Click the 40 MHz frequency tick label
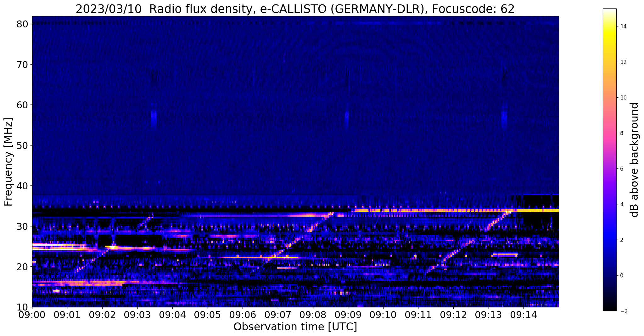 pos(23,186)
